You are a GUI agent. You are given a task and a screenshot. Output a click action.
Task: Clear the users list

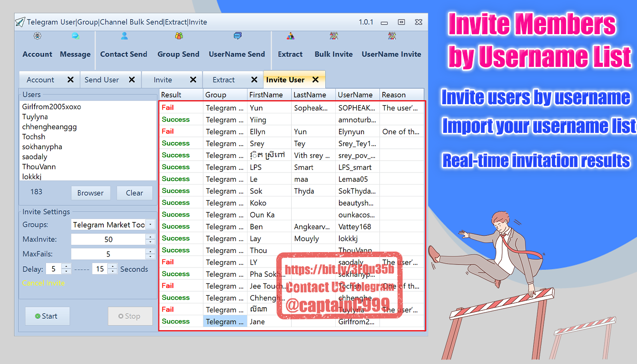pos(134,193)
